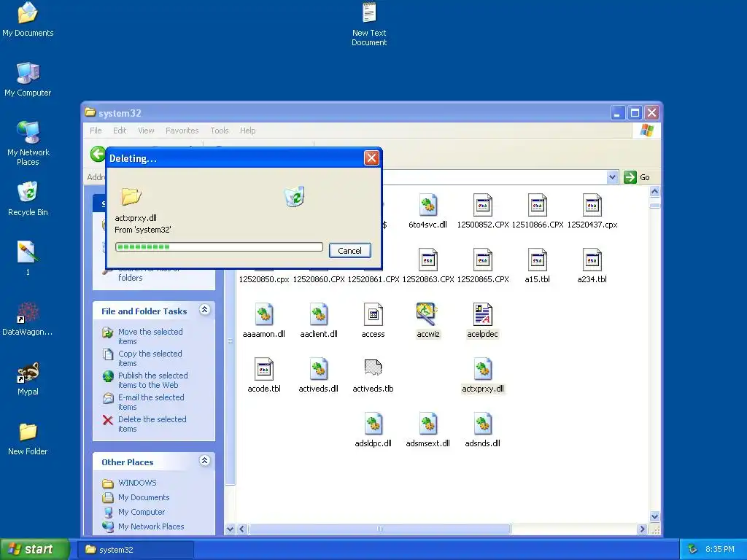Click the task pane scroll-down arrow
Viewport: 747px width, 560px height.
(x=230, y=529)
